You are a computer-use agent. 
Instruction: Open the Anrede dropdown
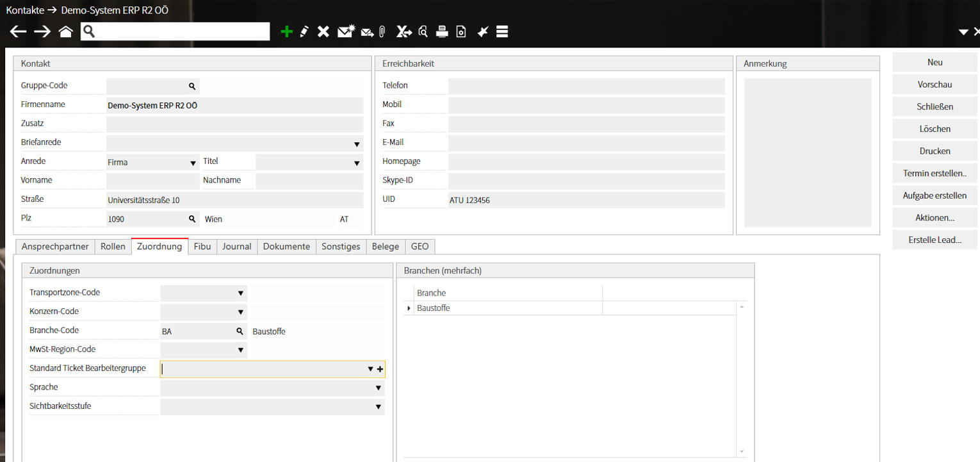[193, 163]
